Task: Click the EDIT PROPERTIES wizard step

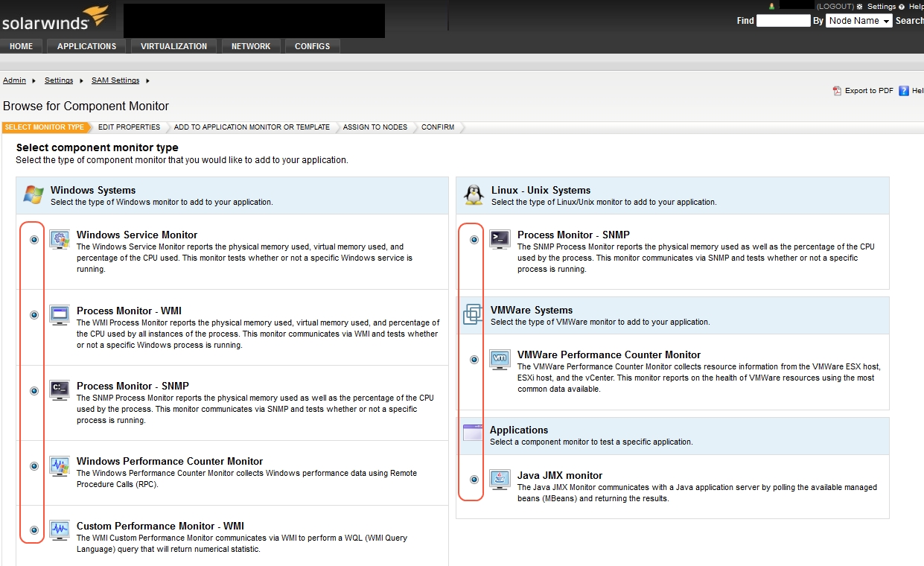Action: click(130, 127)
